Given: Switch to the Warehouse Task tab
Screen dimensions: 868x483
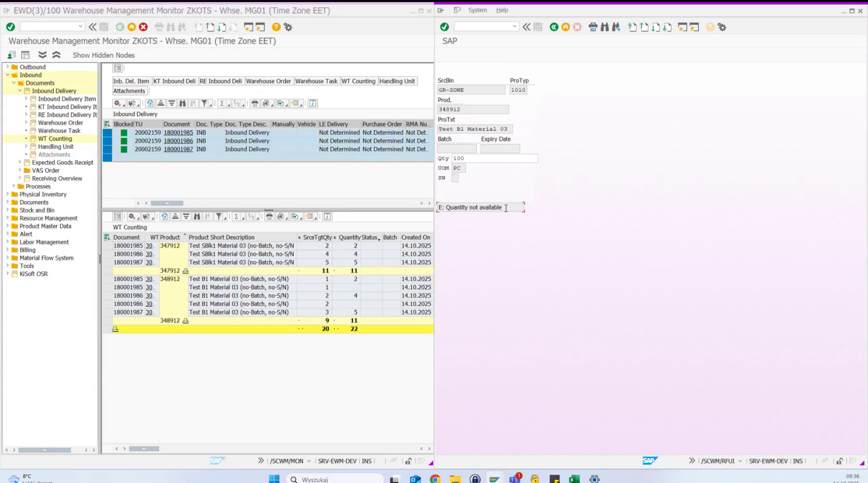Looking at the screenshot, I should click(316, 81).
